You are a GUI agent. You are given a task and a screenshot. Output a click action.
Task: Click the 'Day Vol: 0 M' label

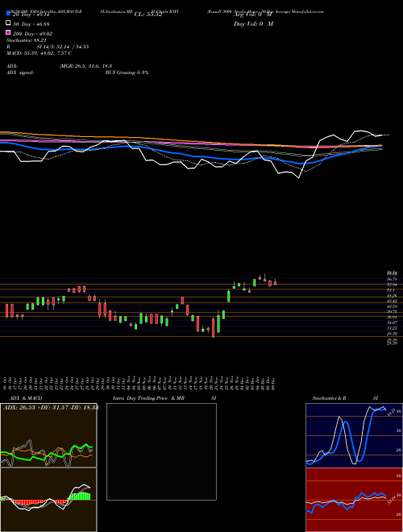(x=253, y=24)
